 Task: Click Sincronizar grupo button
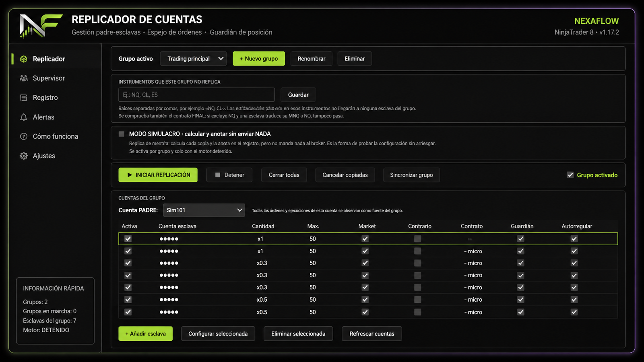(x=411, y=175)
